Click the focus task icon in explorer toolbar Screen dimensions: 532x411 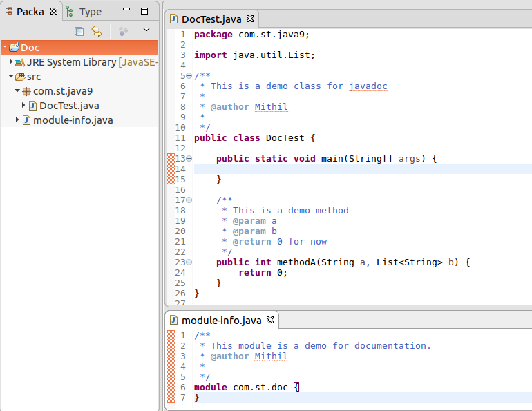click(x=123, y=31)
